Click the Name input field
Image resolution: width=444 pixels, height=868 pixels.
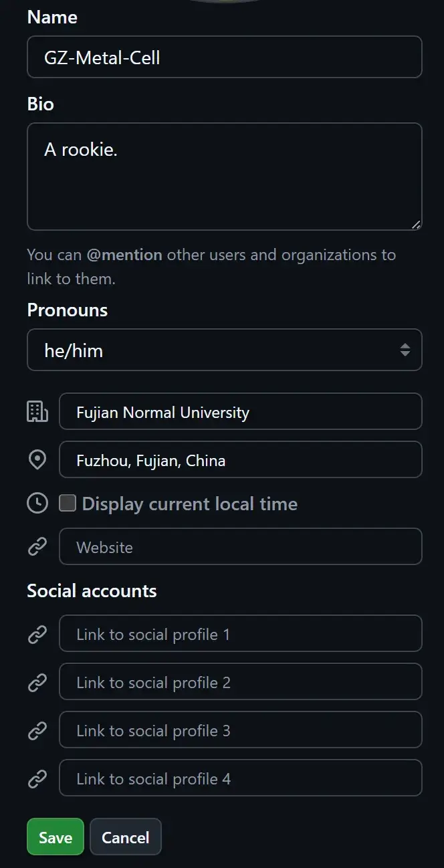[x=225, y=58]
